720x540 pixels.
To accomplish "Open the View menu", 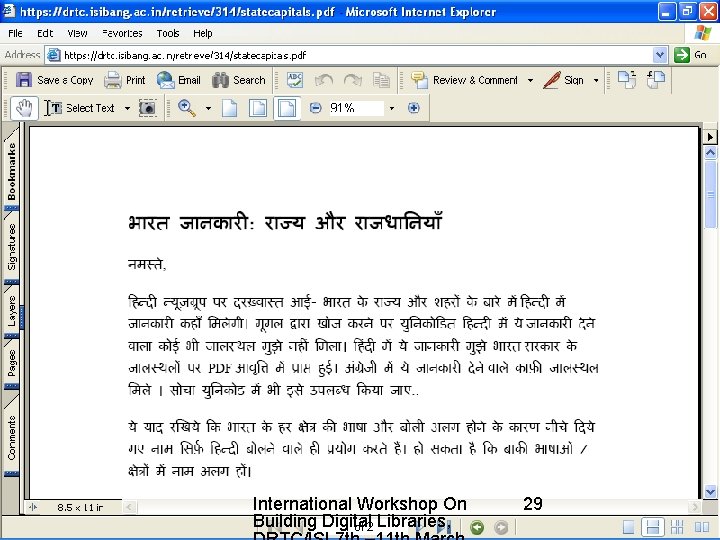I will (x=77, y=33).
